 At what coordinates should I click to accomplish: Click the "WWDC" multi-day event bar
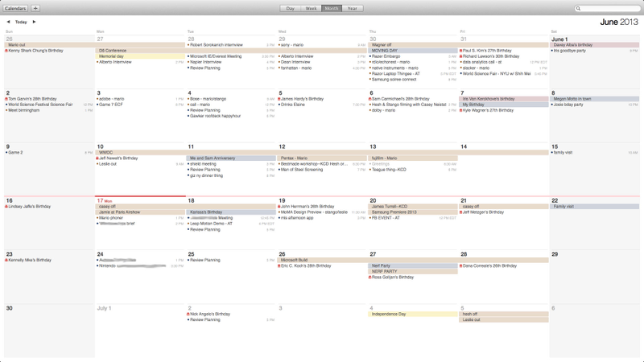[x=322, y=152]
